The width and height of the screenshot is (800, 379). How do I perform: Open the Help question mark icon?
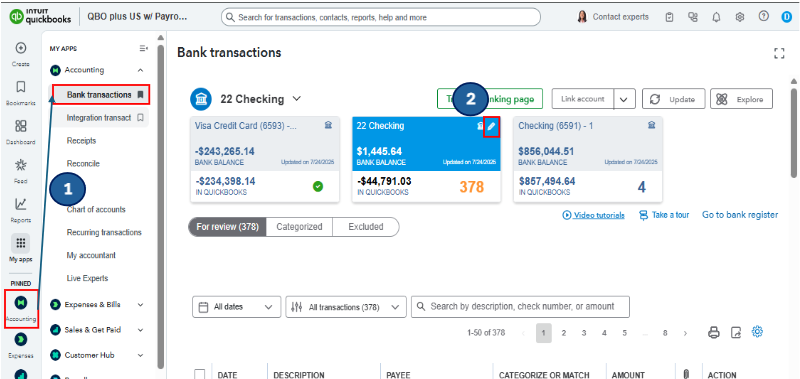tap(763, 16)
